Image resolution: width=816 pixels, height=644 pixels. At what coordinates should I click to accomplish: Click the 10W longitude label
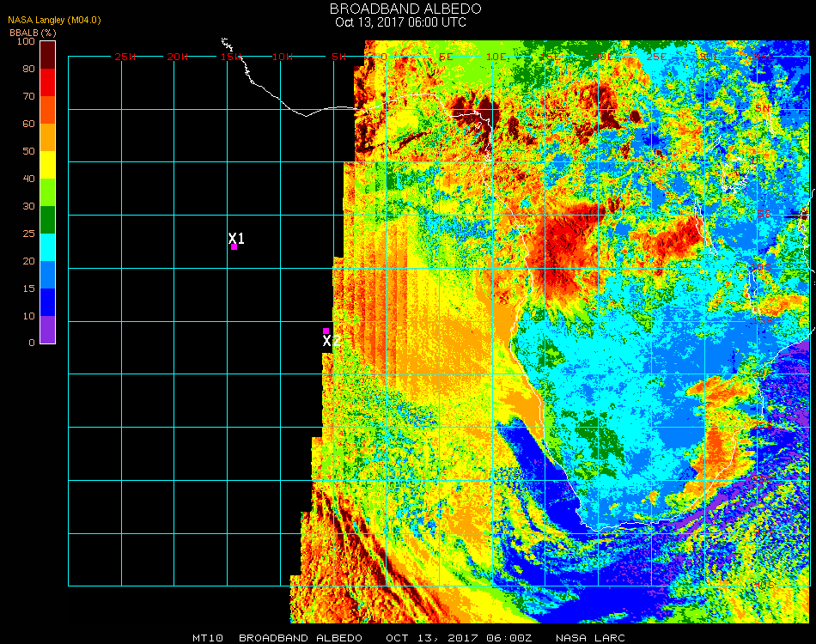pyautogui.click(x=283, y=57)
